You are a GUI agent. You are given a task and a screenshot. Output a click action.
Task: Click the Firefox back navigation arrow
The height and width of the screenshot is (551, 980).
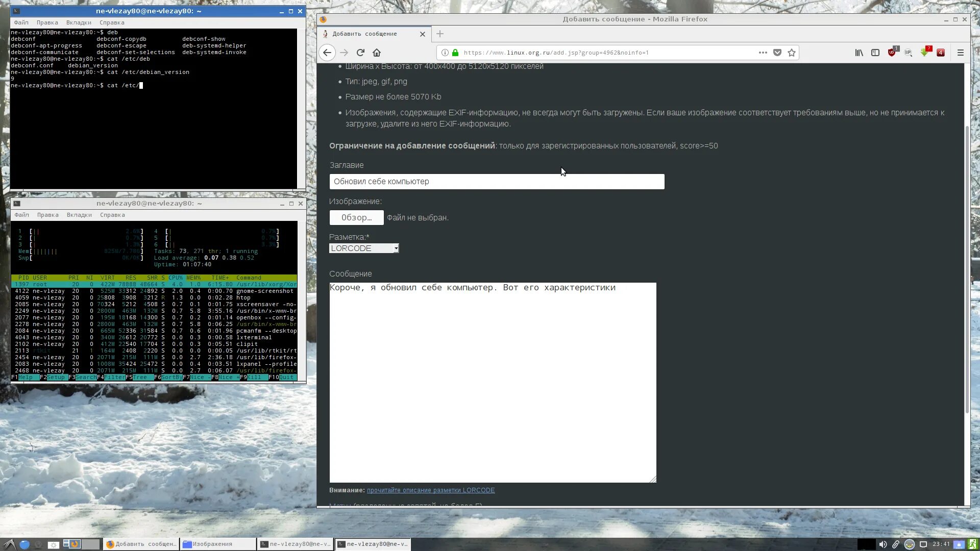point(327,53)
